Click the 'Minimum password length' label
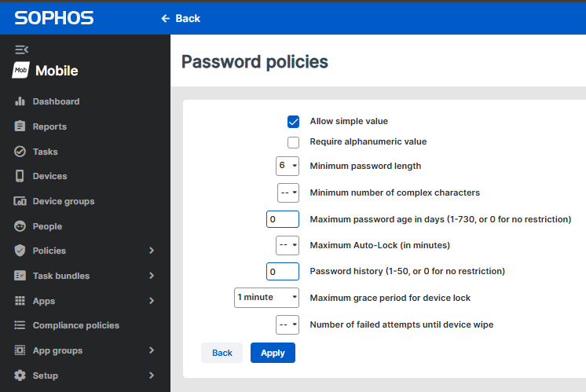This screenshot has width=586, height=392. tap(365, 166)
